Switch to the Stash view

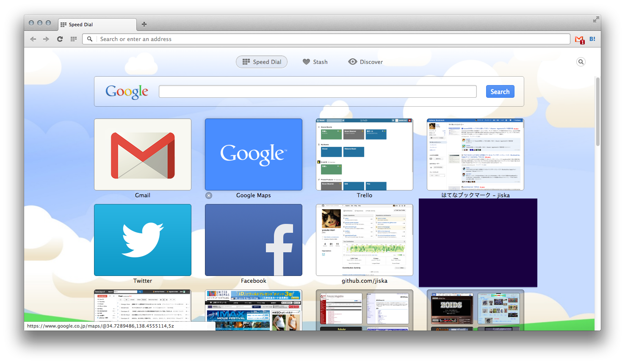click(x=315, y=62)
